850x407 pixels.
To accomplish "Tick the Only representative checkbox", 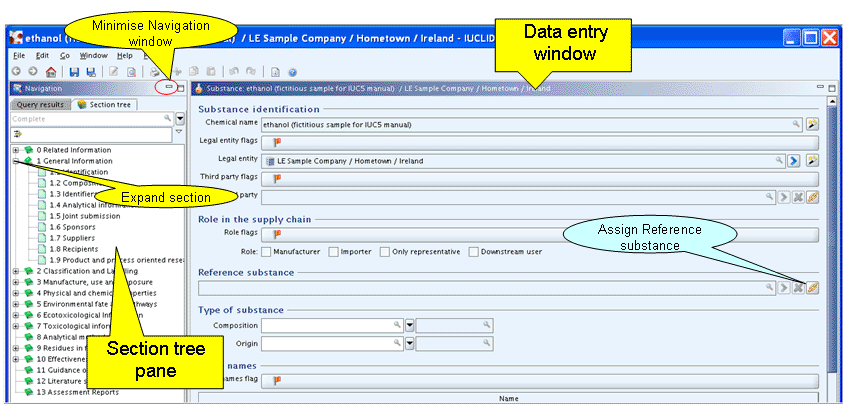I will tap(384, 251).
